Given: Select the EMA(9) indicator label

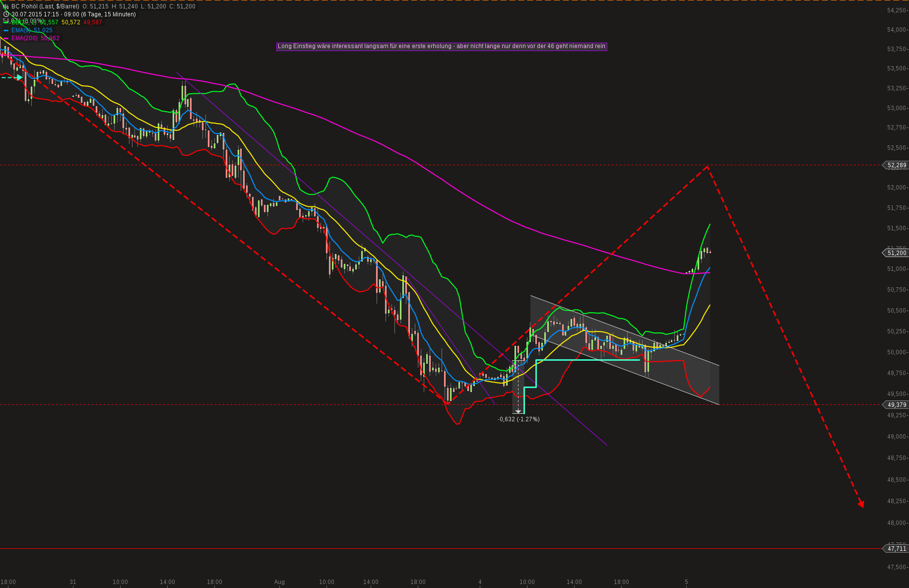Looking at the screenshot, I should [x=21, y=30].
